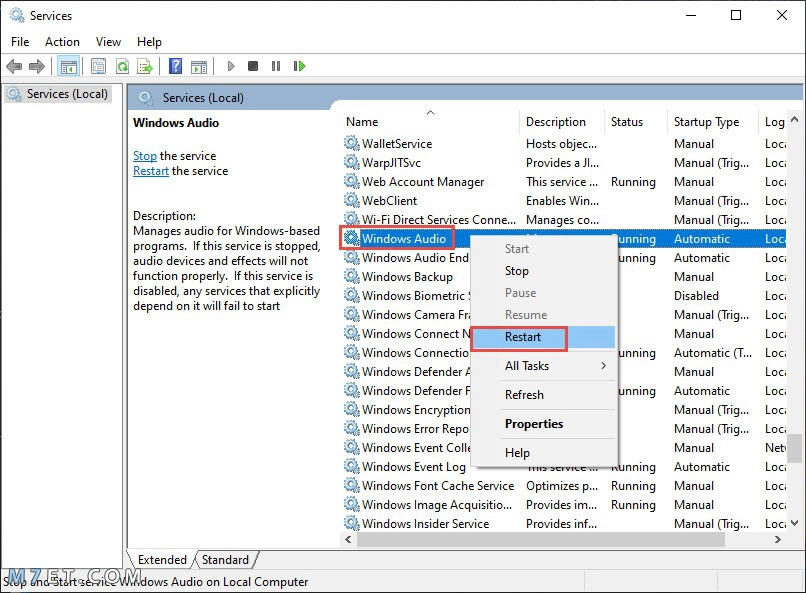Viewport: 806px width, 593px height.
Task: Click Stop Service square icon
Action: [x=253, y=66]
